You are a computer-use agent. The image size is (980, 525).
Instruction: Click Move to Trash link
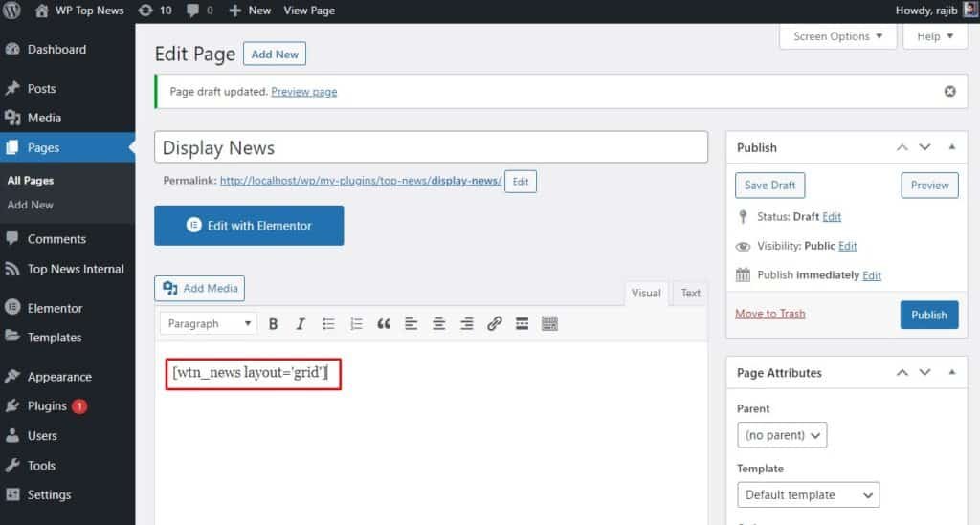(770, 314)
